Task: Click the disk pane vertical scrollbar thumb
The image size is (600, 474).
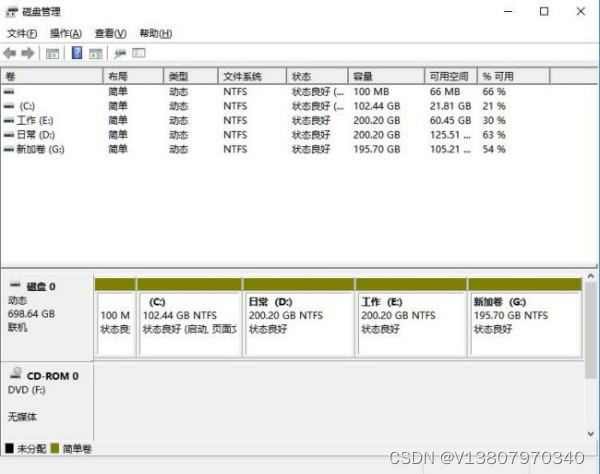Action: coord(591,331)
